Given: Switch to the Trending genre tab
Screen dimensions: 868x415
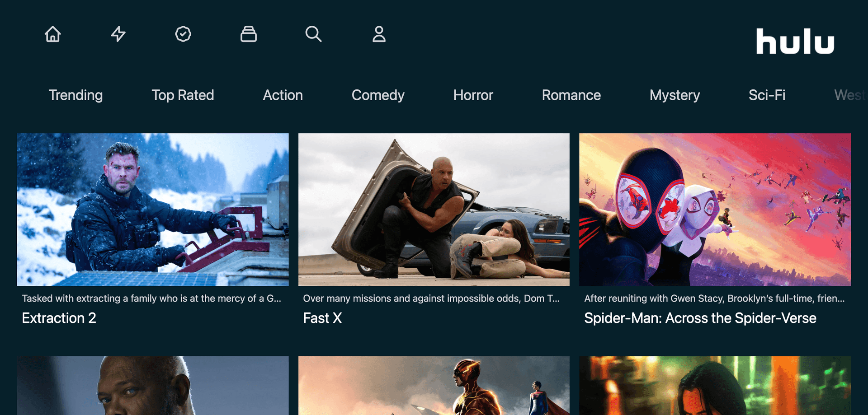Looking at the screenshot, I should (x=75, y=95).
